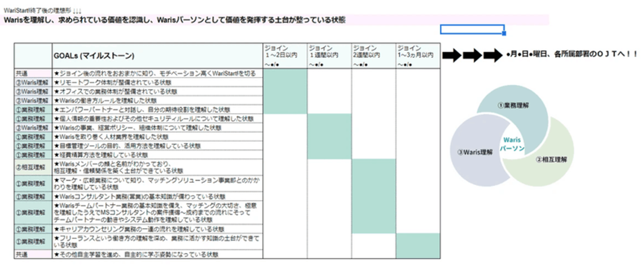Select the '個人情報の重要性およびその他セキュリティルール' goal cell
Viewport: 644px width, 268px height.
pos(157,119)
